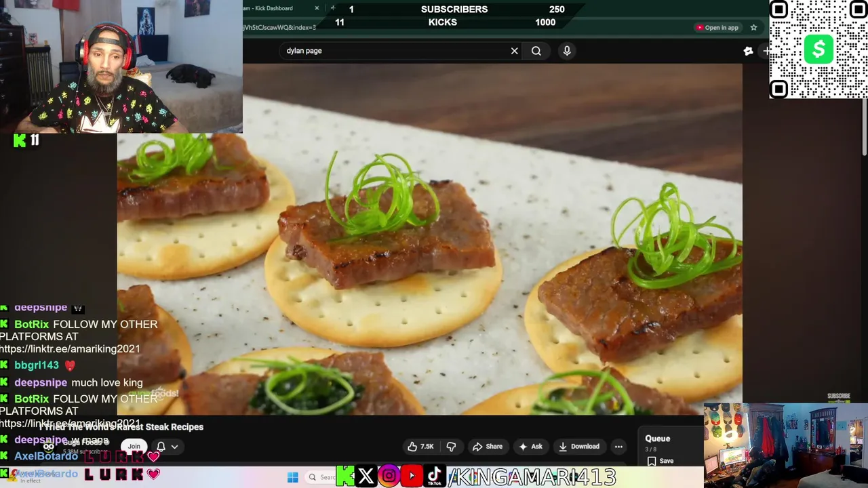868x488 pixels.
Task: Click the browser address bar URL
Action: pos(279,28)
